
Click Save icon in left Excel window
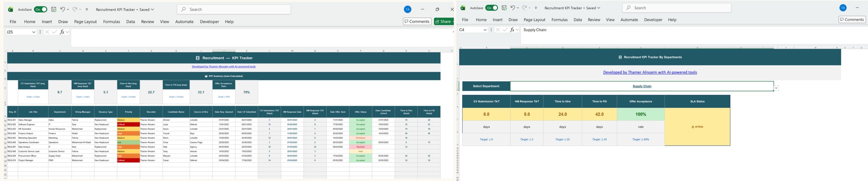pyautogui.click(x=54, y=9)
